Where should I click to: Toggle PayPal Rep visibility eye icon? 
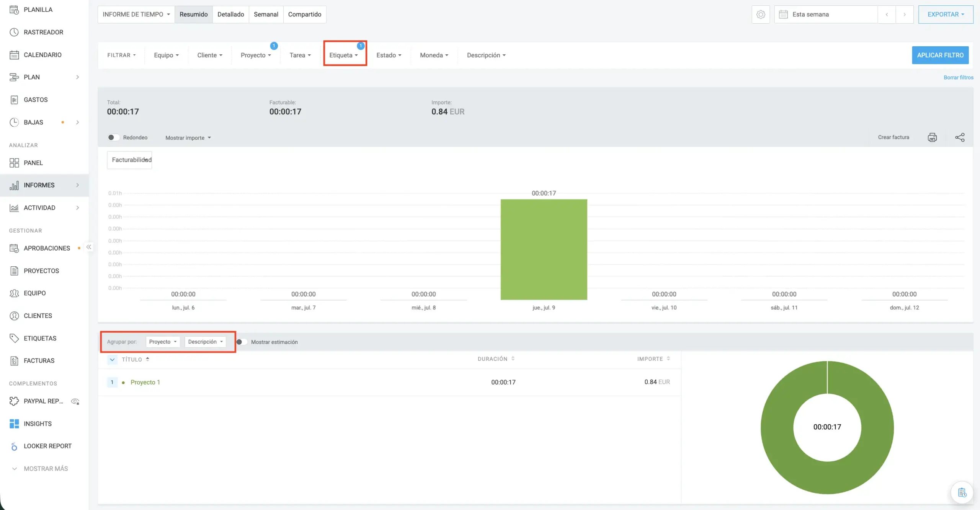pyautogui.click(x=75, y=401)
